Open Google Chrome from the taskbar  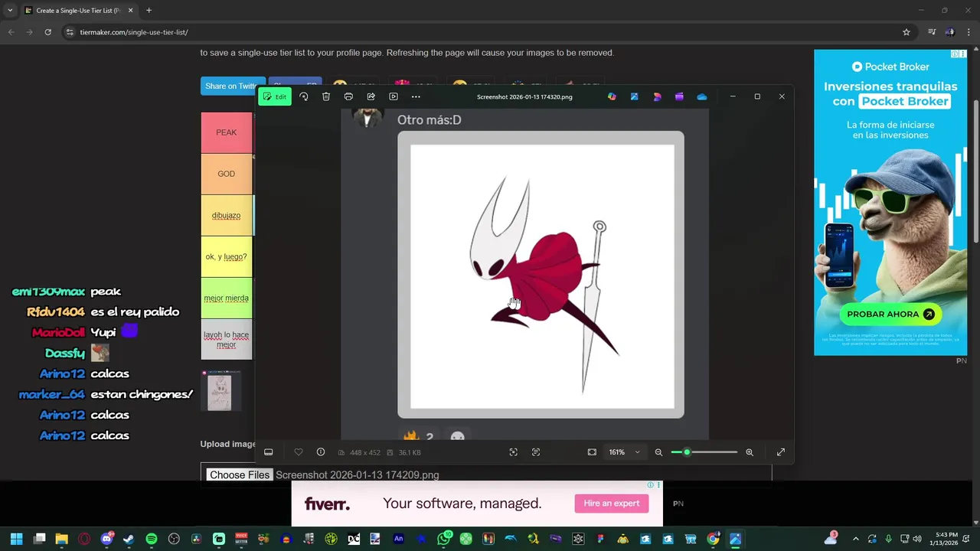pyautogui.click(x=713, y=540)
